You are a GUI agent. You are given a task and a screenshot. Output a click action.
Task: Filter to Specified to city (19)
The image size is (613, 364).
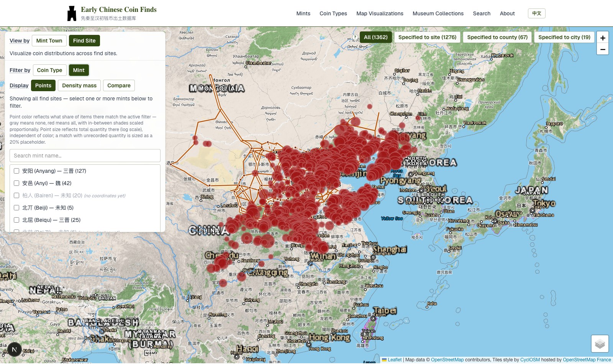tap(564, 37)
